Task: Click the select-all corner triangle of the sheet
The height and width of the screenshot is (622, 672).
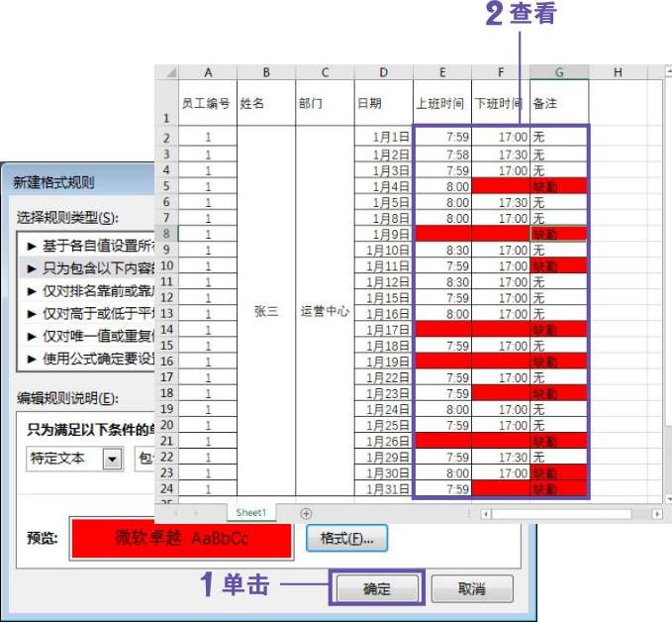Action: point(166,72)
